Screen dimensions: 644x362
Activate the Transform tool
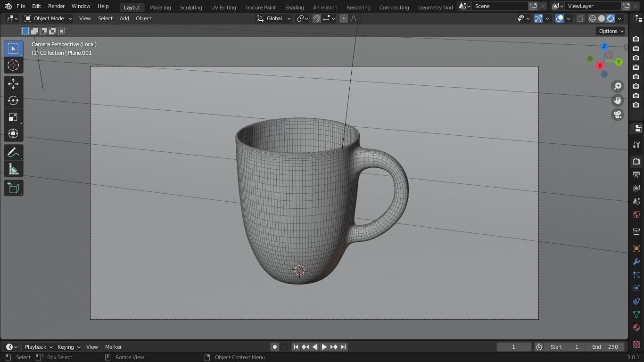pos(13,133)
